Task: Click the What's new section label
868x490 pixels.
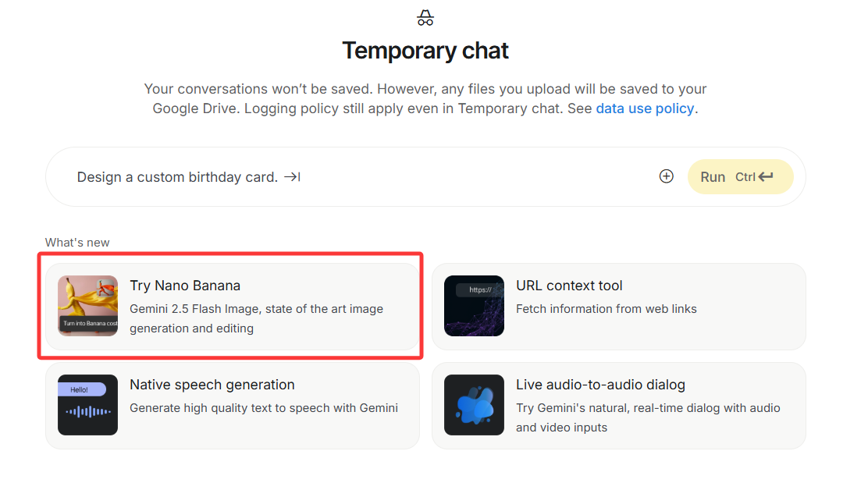Action: pyautogui.click(x=77, y=243)
